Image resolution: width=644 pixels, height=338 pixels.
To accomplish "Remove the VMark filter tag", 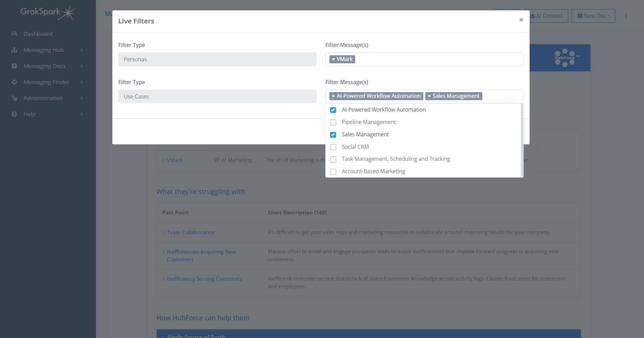I will pyautogui.click(x=333, y=59).
